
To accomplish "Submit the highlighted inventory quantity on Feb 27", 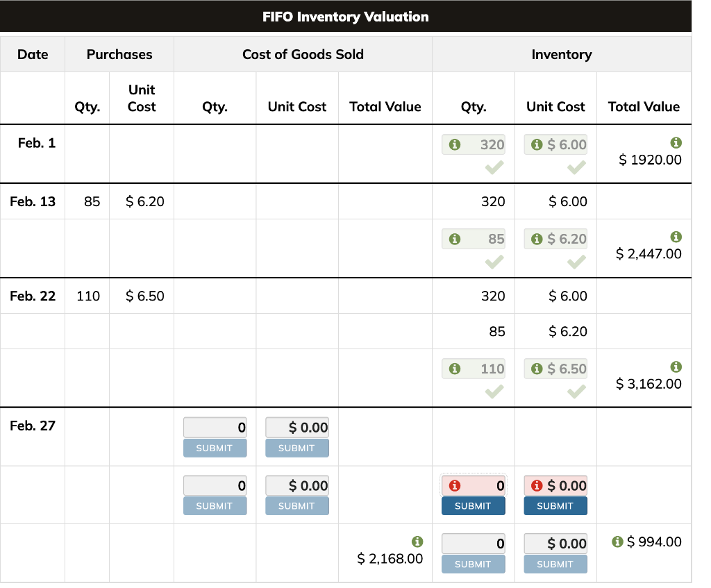I will (473, 505).
